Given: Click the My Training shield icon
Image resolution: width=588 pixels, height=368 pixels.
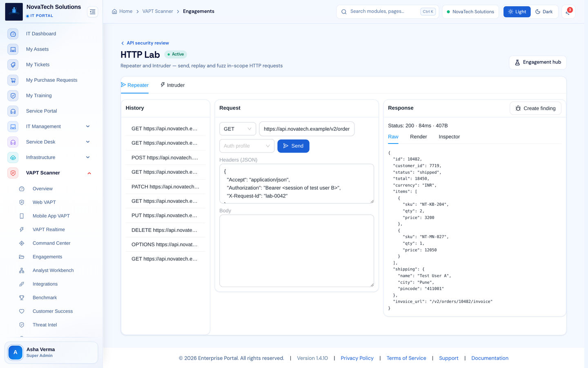Looking at the screenshot, I should 13,96.
